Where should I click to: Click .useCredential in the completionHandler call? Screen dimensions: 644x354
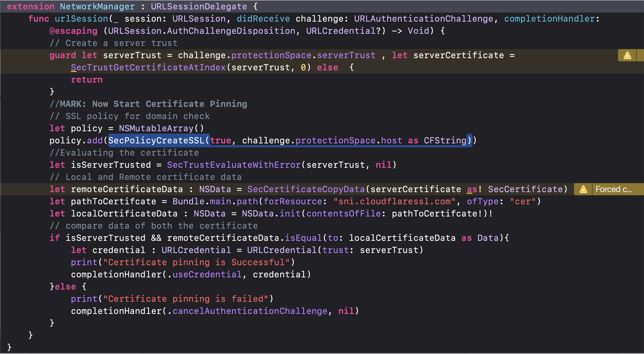pyautogui.click(x=205, y=274)
